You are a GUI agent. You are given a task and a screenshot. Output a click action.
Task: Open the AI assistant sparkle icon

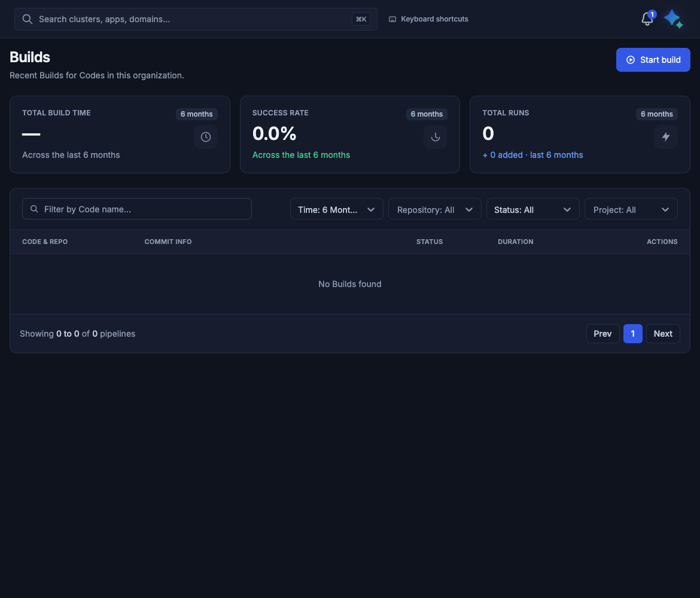point(673,19)
